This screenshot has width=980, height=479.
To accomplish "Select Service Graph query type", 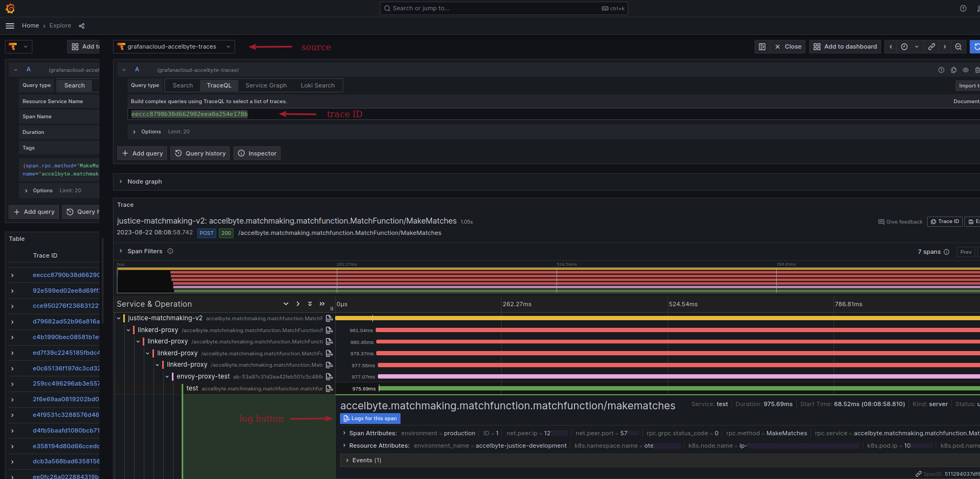I will (266, 85).
